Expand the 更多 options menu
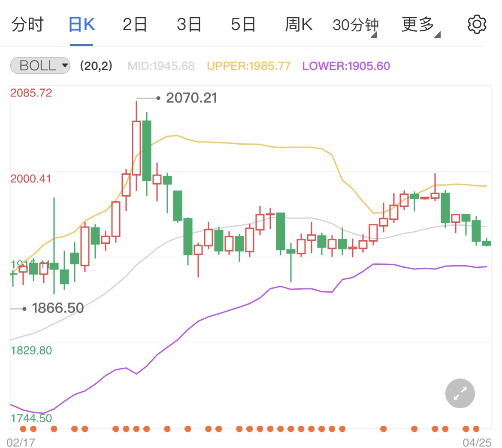This screenshot has width=502, height=448. point(416,24)
